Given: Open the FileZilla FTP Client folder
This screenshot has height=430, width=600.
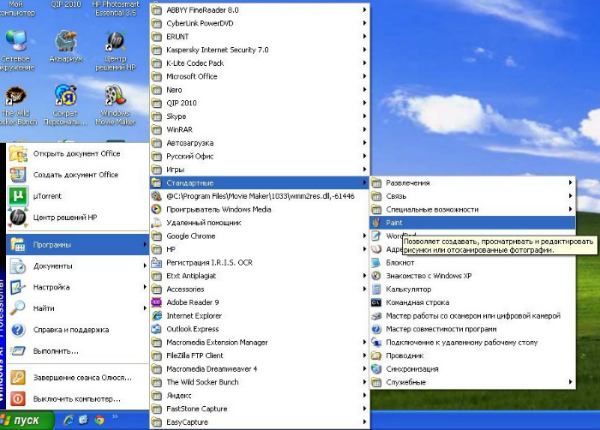Looking at the screenshot, I should tap(259, 355).
